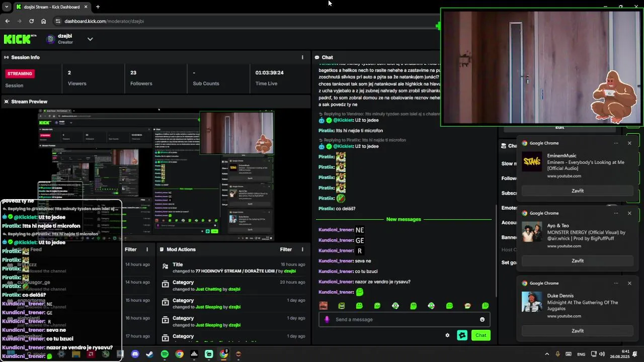This screenshot has height=362, width=644.
Task: Go to browser home page button
Action: pyautogui.click(x=44, y=21)
